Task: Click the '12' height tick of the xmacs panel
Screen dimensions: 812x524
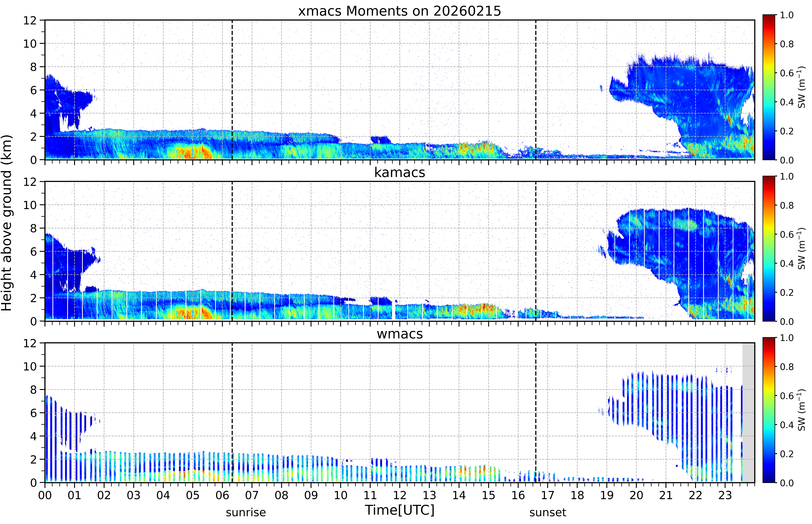Action: 30,20
